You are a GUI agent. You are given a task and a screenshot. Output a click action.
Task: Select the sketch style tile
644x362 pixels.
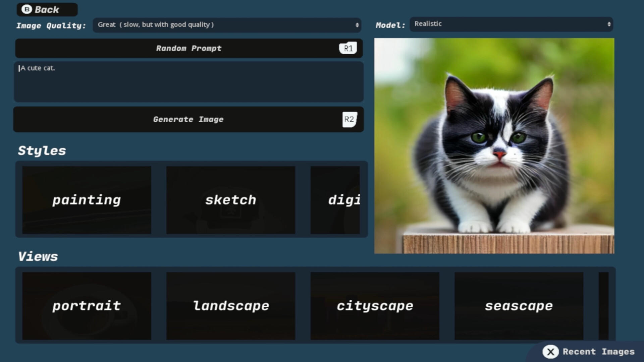point(231,200)
